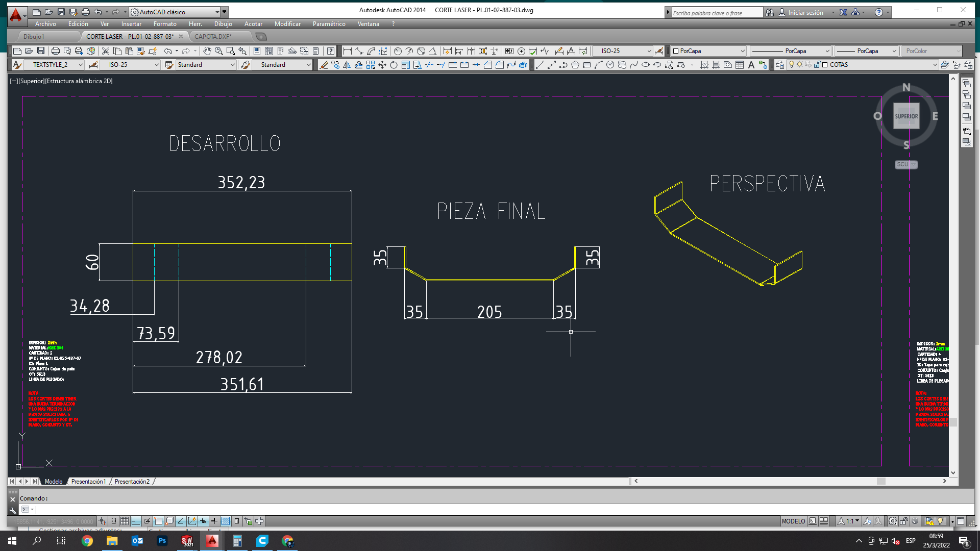Click the Pan hand tool icon
The image size is (980, 551).
(x=207, y=51)
